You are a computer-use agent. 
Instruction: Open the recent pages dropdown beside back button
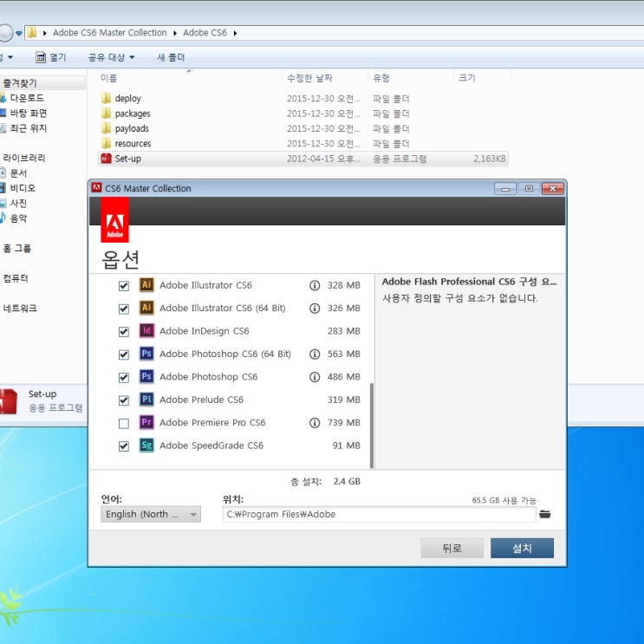click(19, 33)
